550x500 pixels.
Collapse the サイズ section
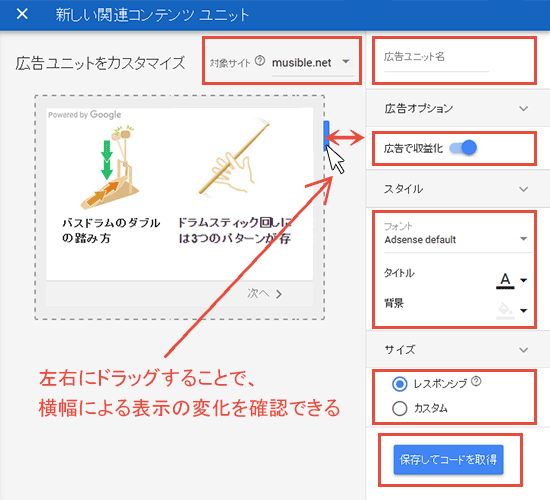click(x=524, y=350)
